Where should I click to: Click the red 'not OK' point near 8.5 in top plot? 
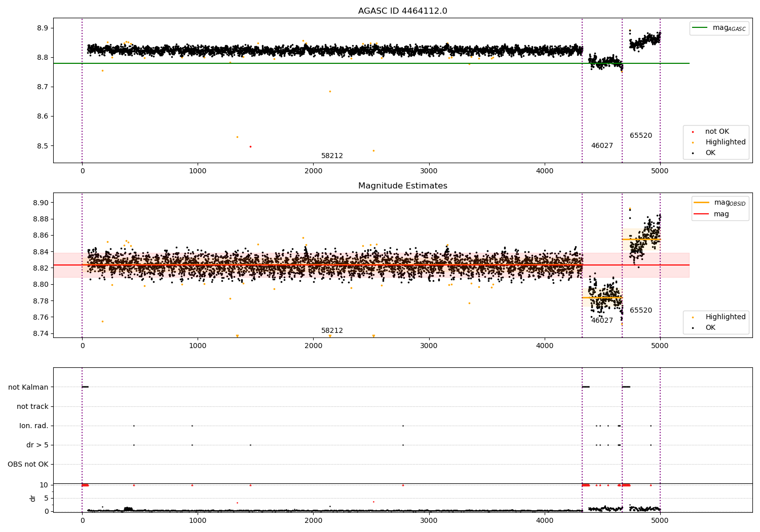point(250,146)
